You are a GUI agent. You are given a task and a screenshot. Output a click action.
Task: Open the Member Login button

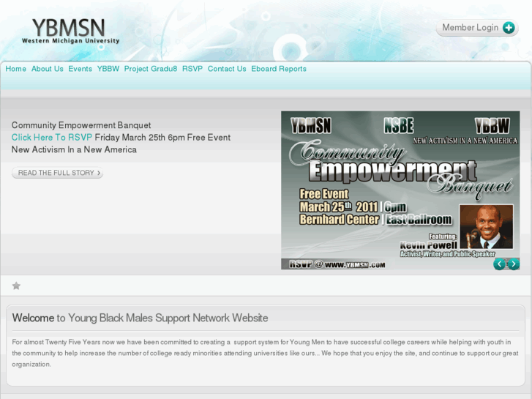tap(477, 28)
